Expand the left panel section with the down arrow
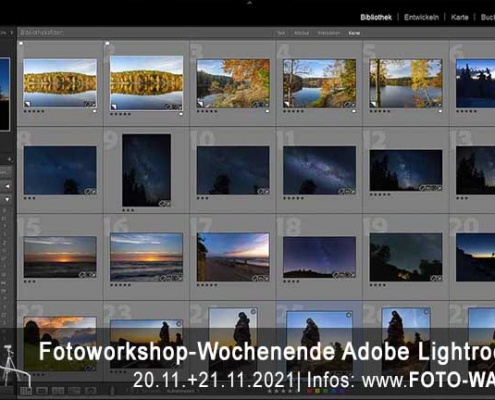 tap(7, 200)
